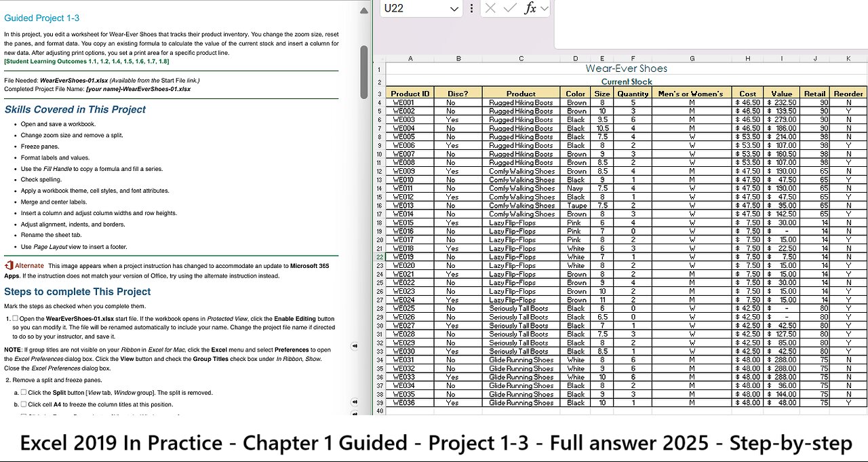Select the $ 22.50 value cell
Screen dimensions: 868x462
click(781, 248)
